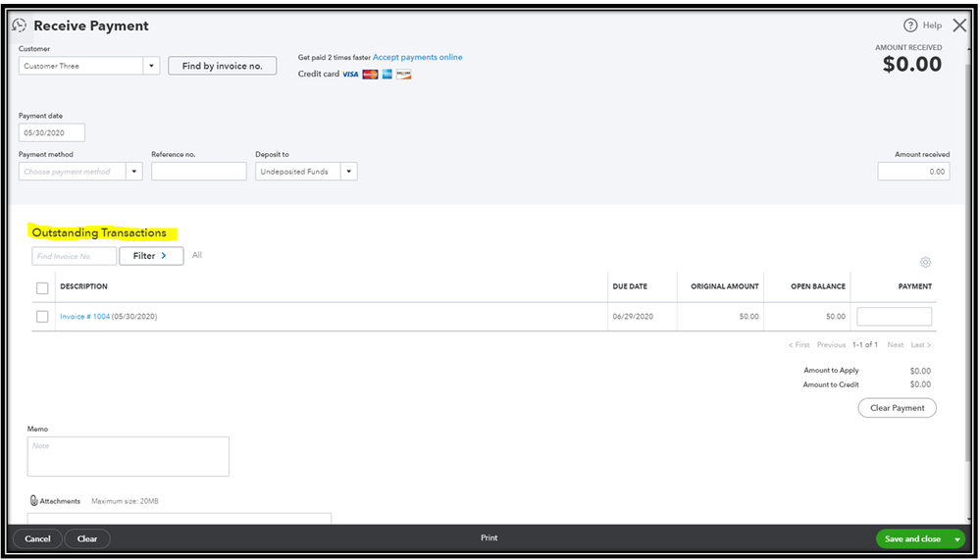Click the Clear button in footer
This screenshot has width=980, height=560.
click(87, 538)
